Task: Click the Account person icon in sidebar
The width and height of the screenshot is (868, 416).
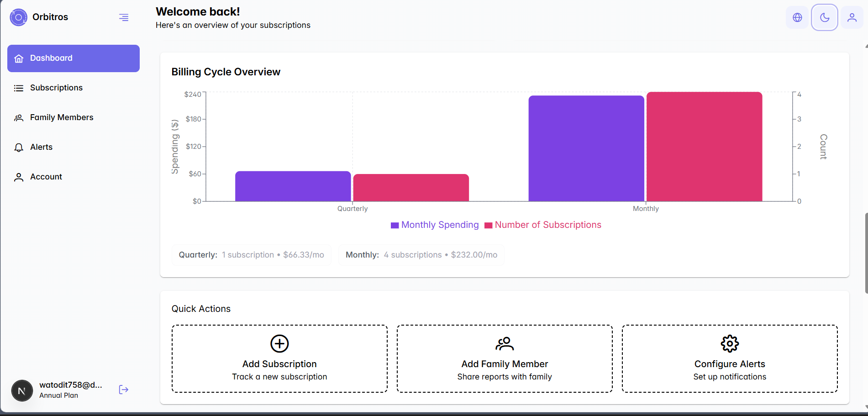Action: pyautogui.click(x=19, y=177)
